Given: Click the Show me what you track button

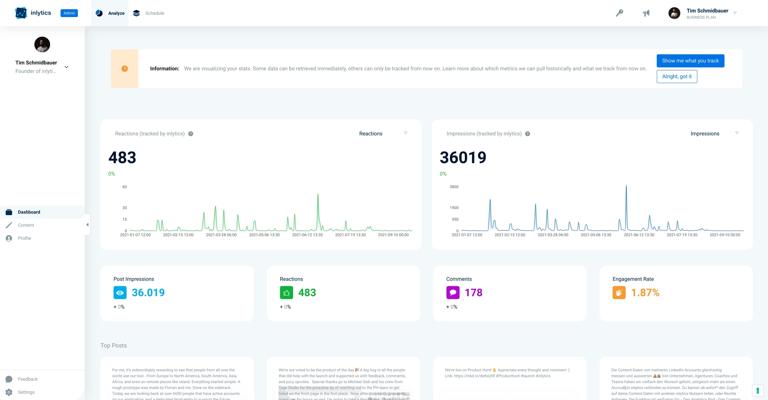Looking at the screenshot, I should coord(691,61).
